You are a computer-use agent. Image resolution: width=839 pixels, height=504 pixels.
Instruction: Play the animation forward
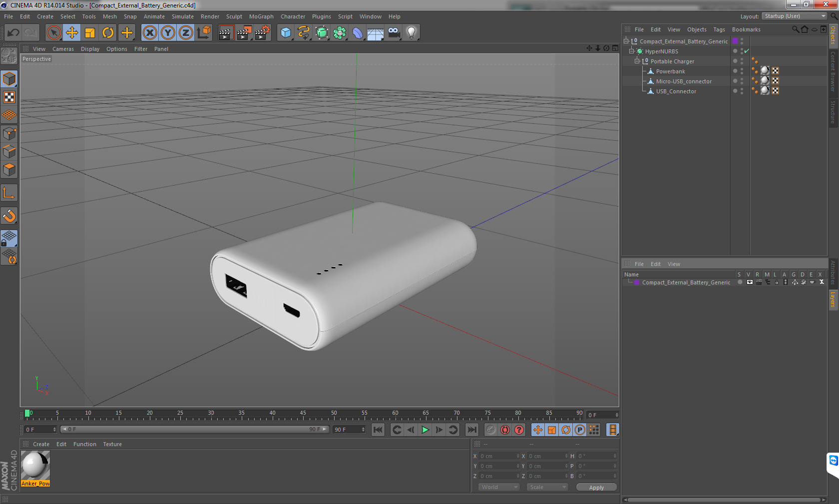click(425, 430)
